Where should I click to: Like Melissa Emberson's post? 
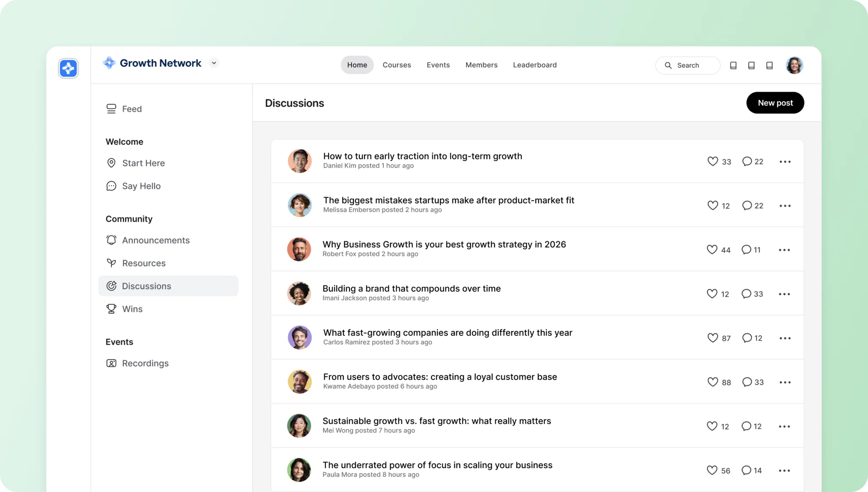click(x=713, y=205)
